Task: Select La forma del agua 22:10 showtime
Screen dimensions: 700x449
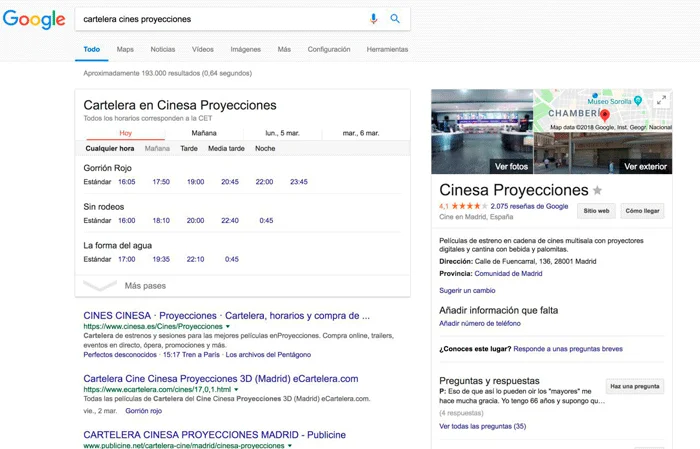Action: (196, 259)
